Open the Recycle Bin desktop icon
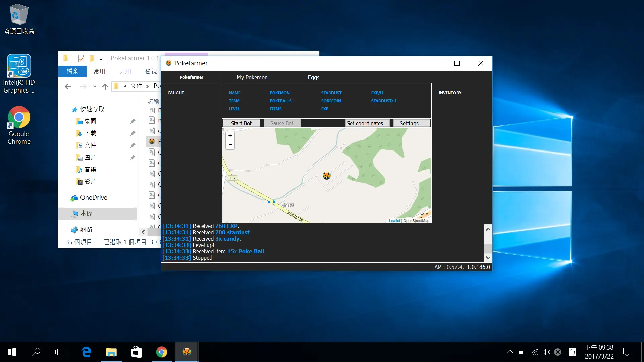Screen dimensions: 644x362 pyautogui.click(x=19, y=19)
